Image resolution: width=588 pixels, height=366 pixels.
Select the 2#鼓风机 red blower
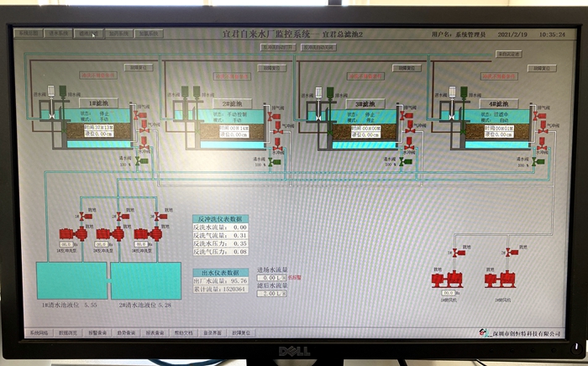pos(500,280)
